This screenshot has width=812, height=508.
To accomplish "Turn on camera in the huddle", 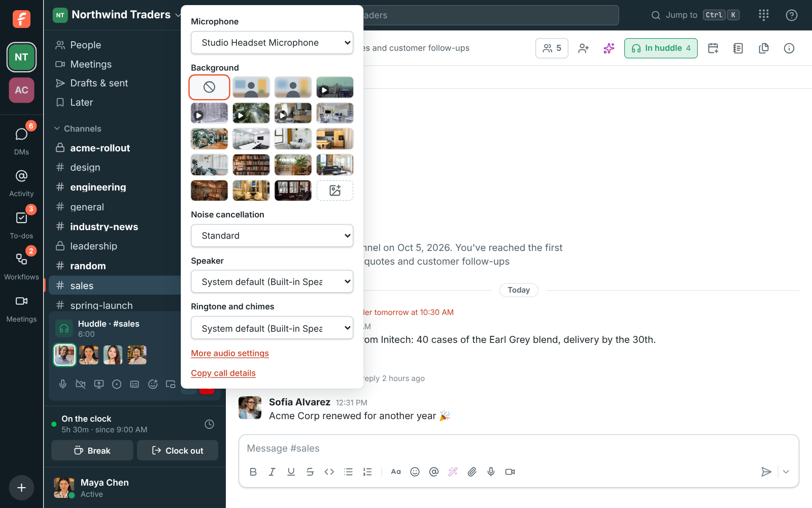I will point(81,384).
